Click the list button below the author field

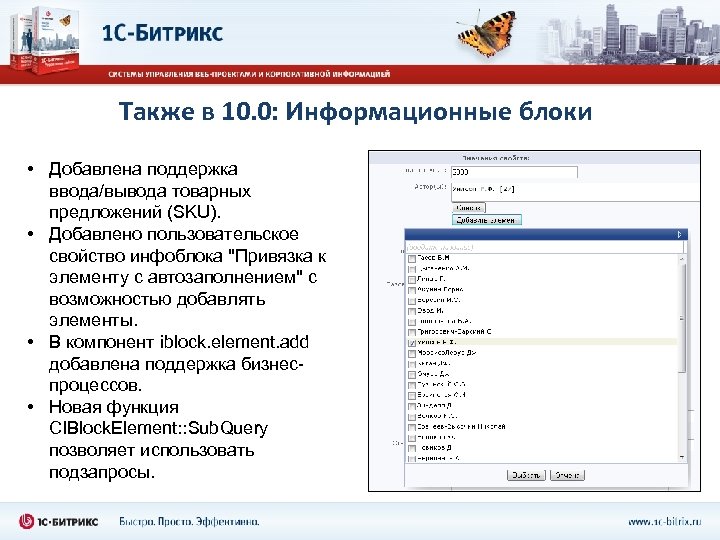[x=468, y=208]
